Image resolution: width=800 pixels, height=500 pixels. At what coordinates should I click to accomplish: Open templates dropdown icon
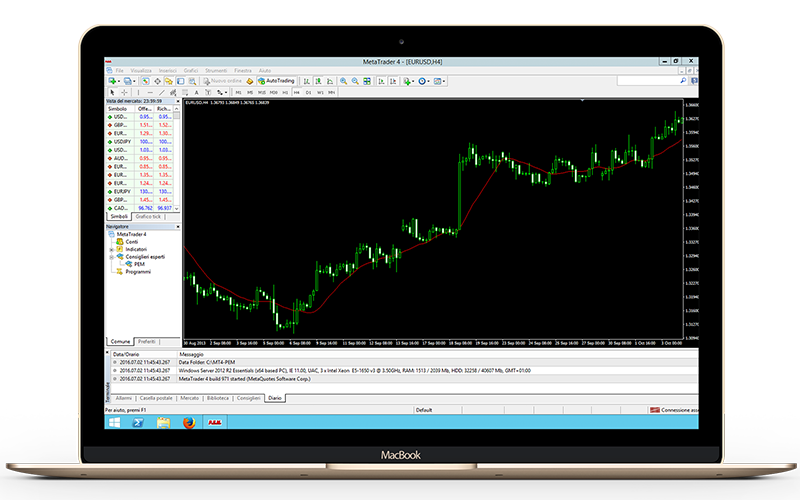click(x=439, y=81)
